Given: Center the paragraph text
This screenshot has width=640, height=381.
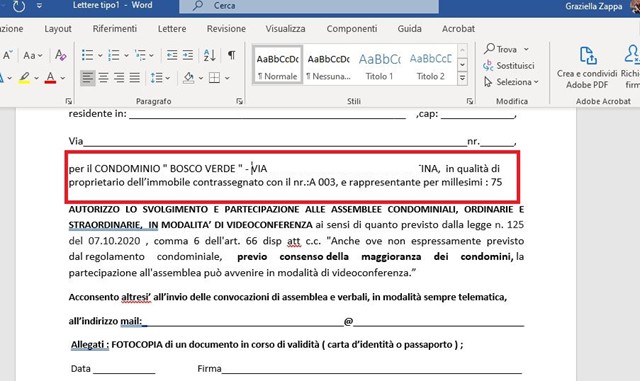Looking at the screenshot, I should coord(103,77).
